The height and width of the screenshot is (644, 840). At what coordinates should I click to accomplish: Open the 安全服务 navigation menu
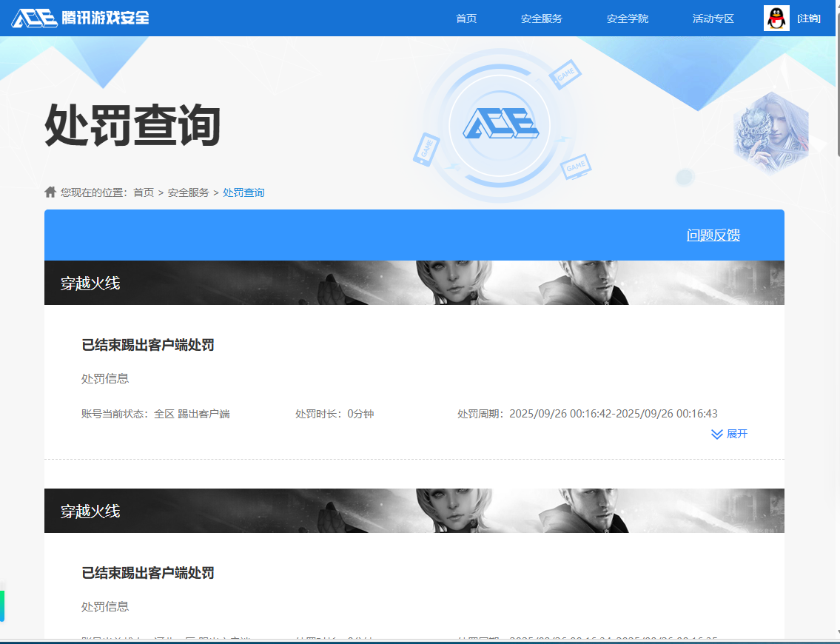541,19
